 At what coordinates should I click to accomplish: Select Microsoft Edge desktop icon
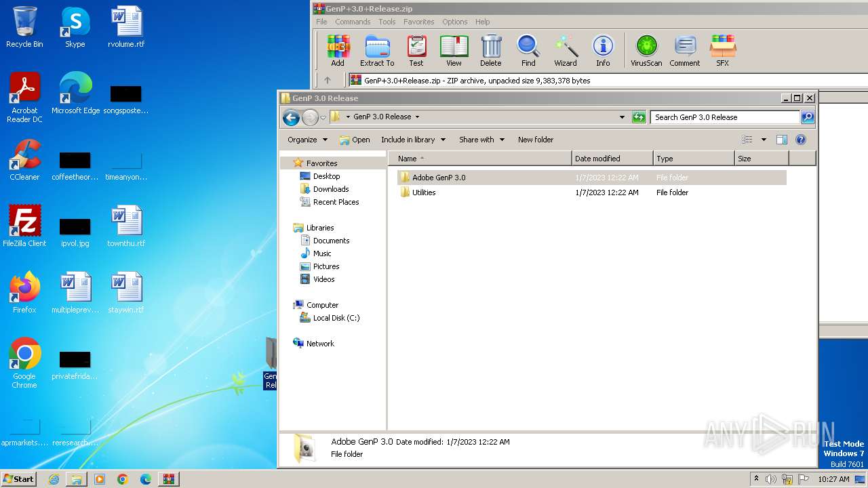[75, 94]
